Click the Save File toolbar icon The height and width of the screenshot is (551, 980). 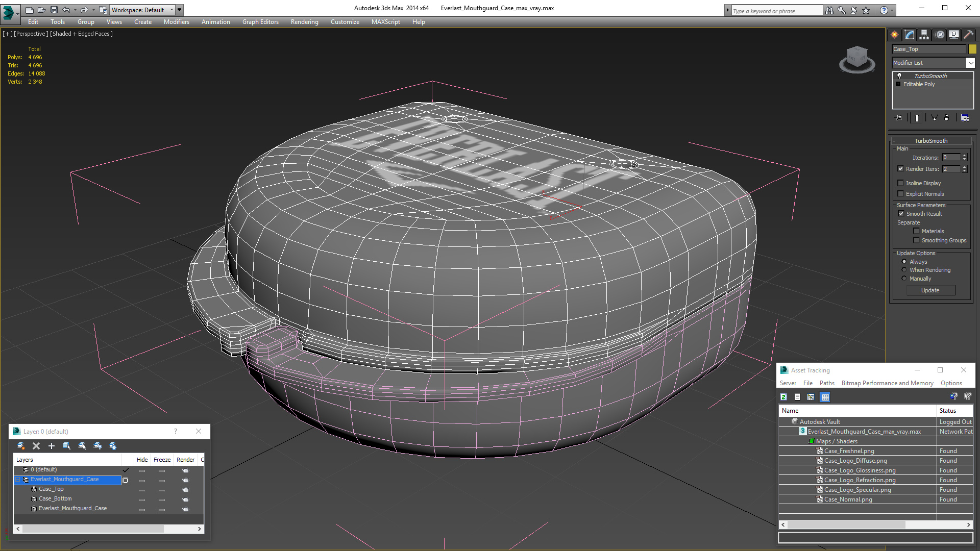pos(54,10)
